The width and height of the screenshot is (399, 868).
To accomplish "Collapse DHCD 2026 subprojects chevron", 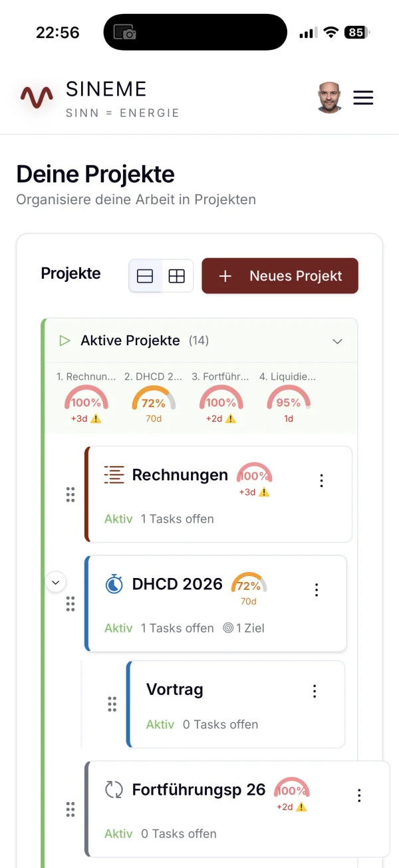I will 56,583.
